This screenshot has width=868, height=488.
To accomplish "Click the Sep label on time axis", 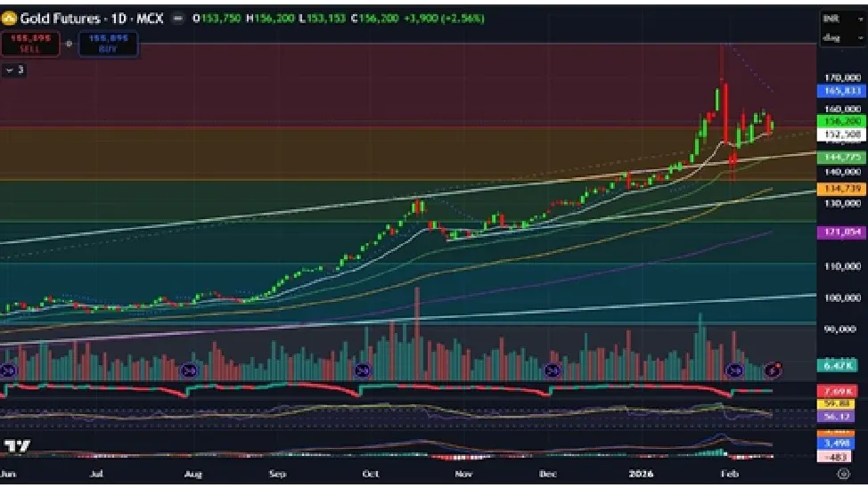I will [277, 474].
